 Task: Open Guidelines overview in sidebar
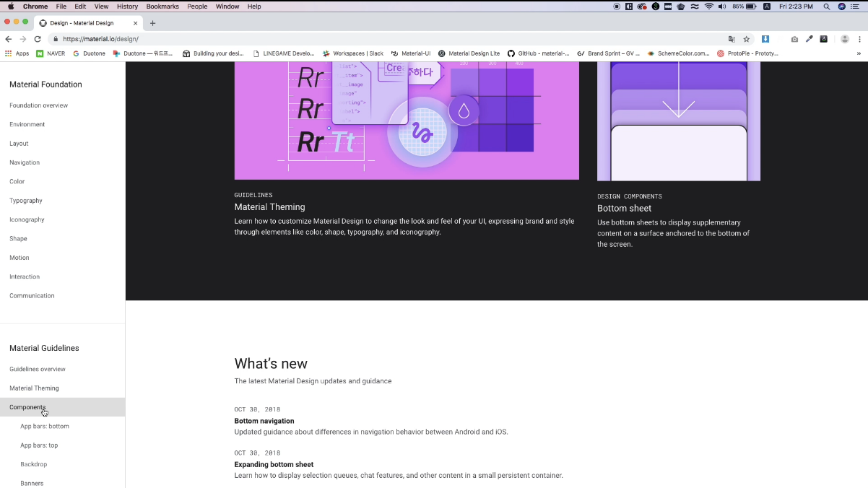pos(38,369)
